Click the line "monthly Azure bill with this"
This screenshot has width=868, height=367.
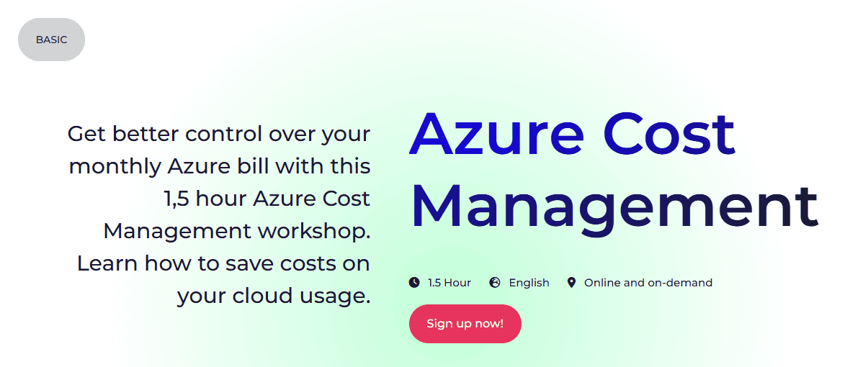[x=220, y=166]
